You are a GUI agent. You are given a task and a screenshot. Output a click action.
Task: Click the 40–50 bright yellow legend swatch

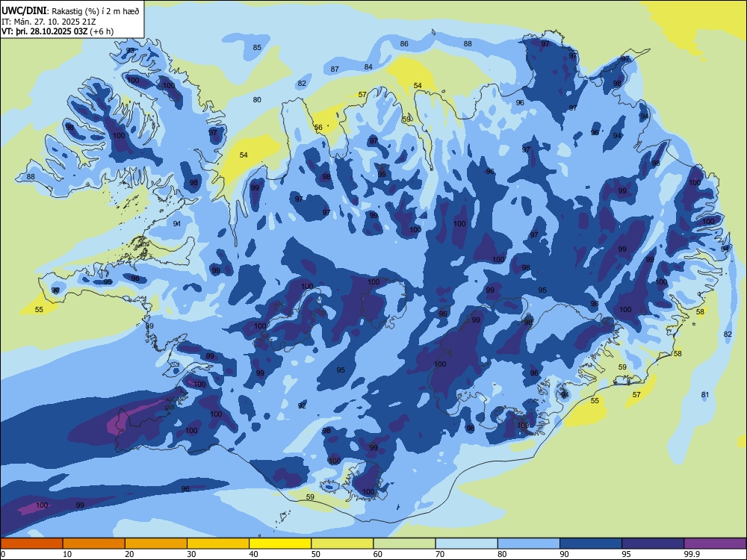point(280,544)
